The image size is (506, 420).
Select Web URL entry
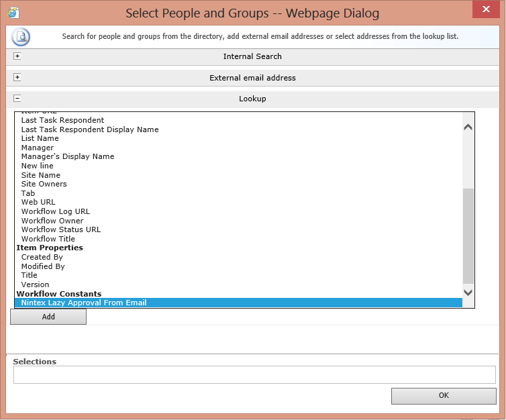tap(38, 202)
